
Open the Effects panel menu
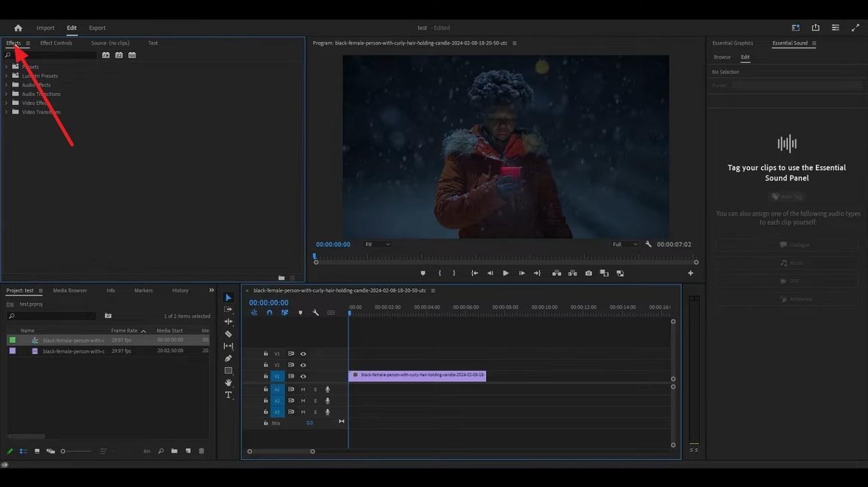click(28, 43)
